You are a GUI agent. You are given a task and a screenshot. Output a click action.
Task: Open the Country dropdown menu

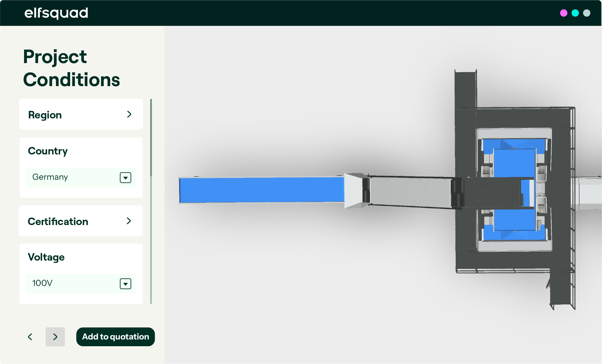pyautogui.click(x=125, y=177)
